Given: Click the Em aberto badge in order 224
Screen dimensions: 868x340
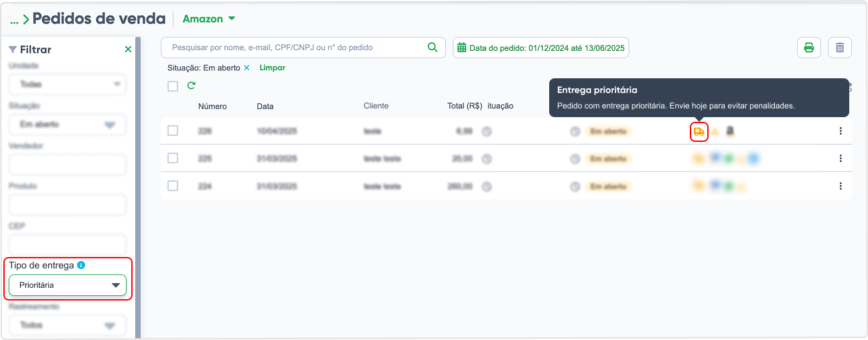Looking at the screenshot, I should pyautogui.click(x=608, y=186).
